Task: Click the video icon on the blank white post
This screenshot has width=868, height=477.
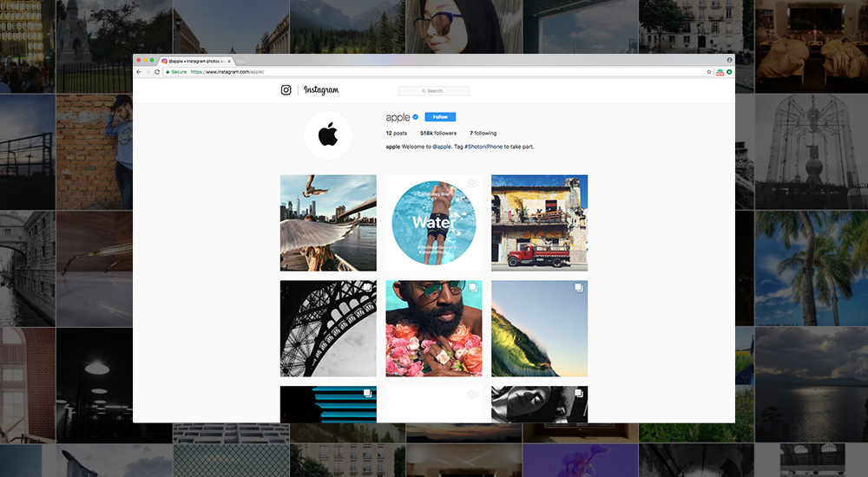Action: pos(472,394)
